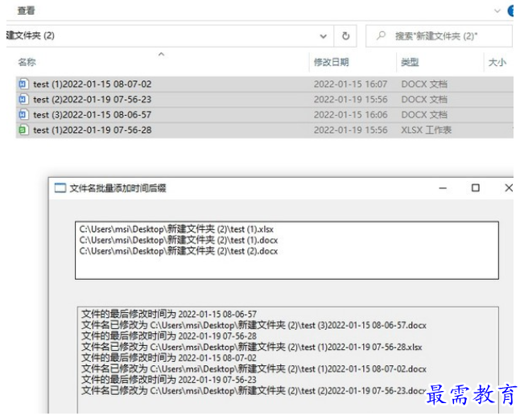The height and width of the screenshot is (420, 524).
Task: Sort files by 类型 column
Action: 410,62
